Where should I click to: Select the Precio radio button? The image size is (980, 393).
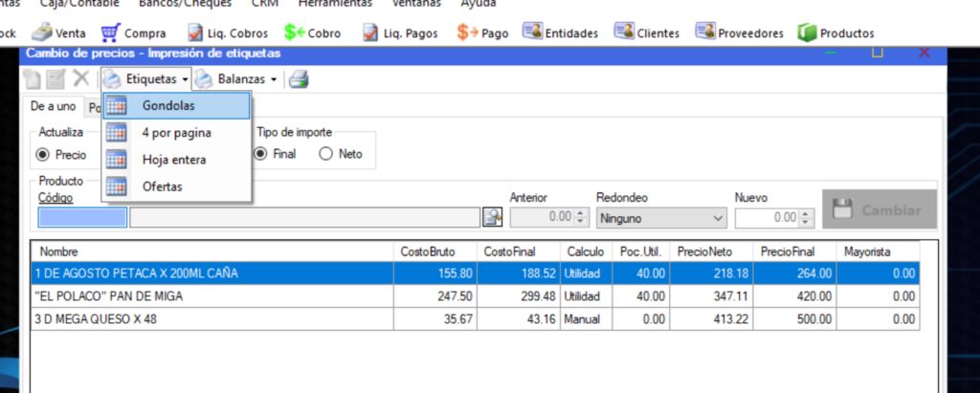pyautogui.click(x=61, y=154)
